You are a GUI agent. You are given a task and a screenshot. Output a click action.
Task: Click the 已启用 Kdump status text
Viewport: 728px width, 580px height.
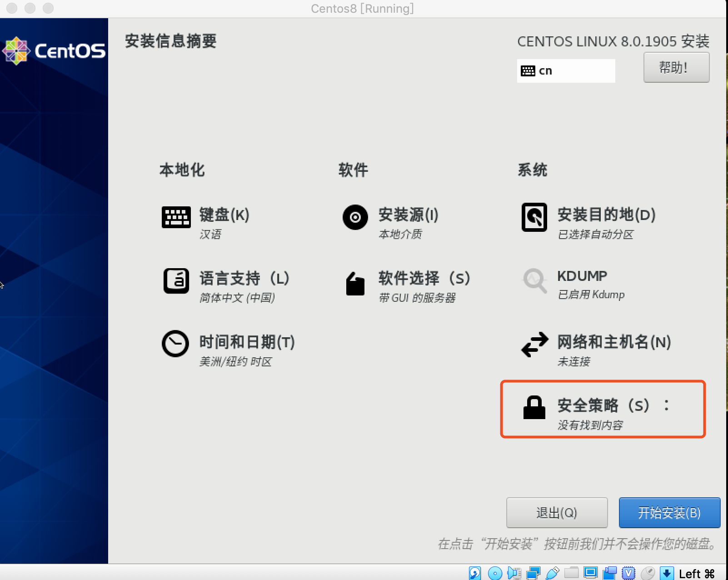coord(591,295)
